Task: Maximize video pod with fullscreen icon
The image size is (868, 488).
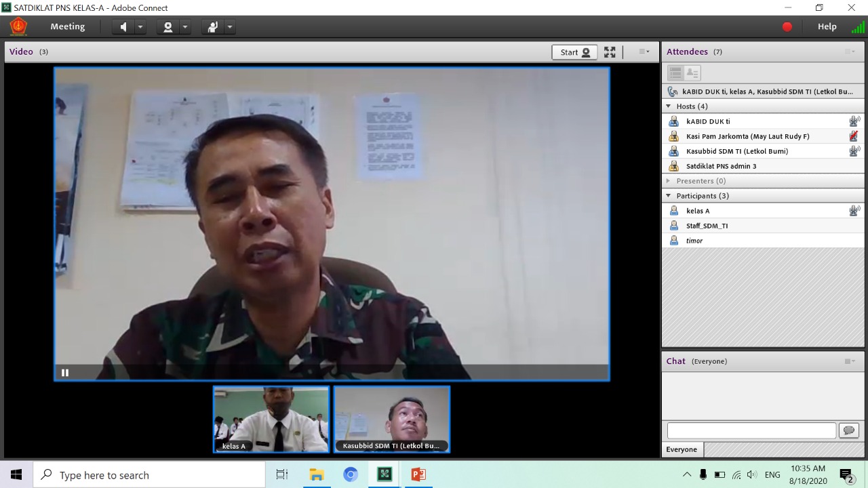Action: pos(610,52)
